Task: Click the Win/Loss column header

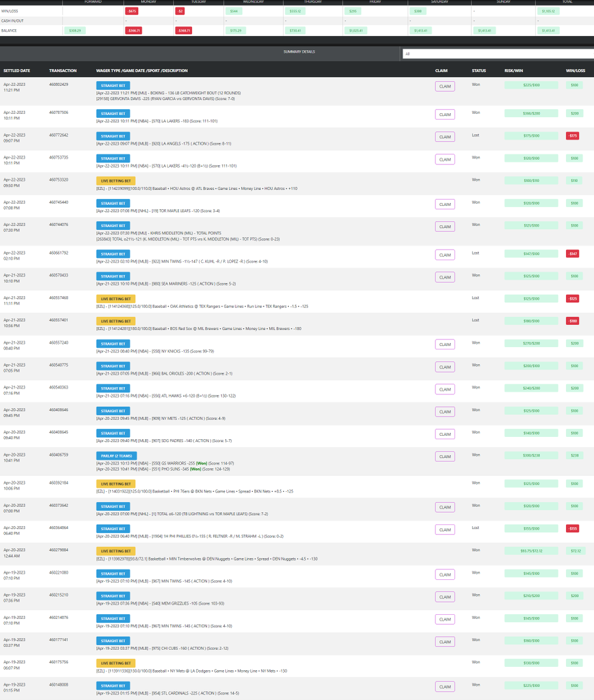Action: (575, 71)
